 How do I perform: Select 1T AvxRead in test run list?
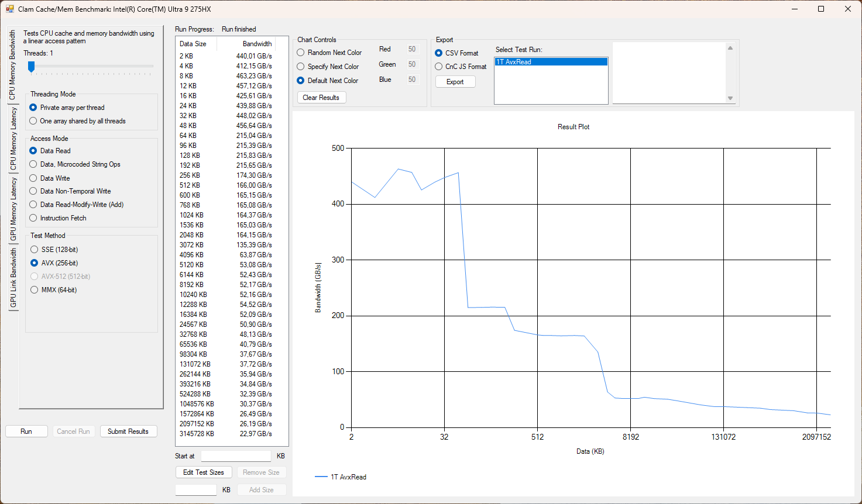click(550, 62)
